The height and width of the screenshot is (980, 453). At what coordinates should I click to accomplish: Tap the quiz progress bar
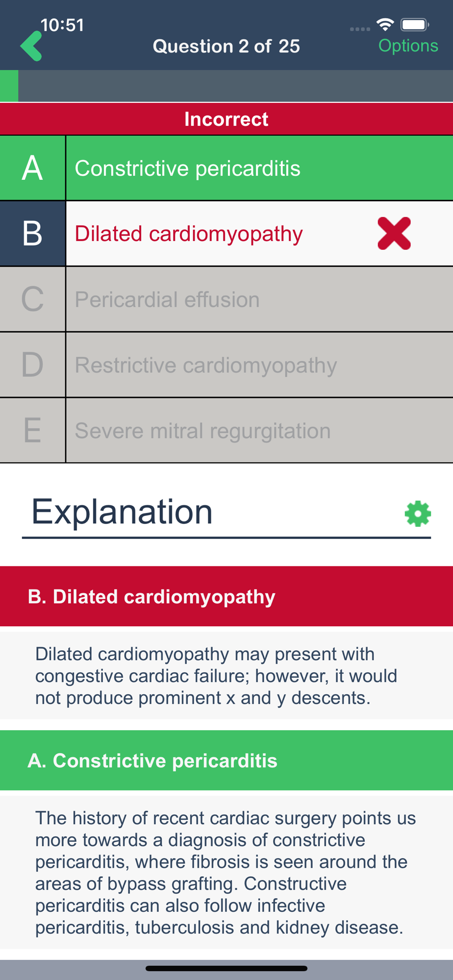click(x=226, y=86)
